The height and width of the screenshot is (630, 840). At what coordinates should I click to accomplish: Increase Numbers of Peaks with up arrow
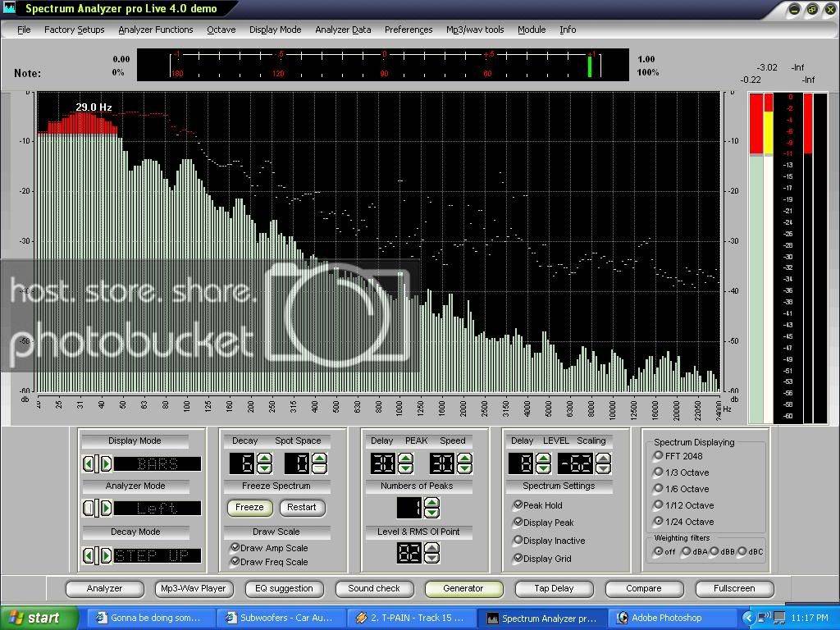[431, 503]
